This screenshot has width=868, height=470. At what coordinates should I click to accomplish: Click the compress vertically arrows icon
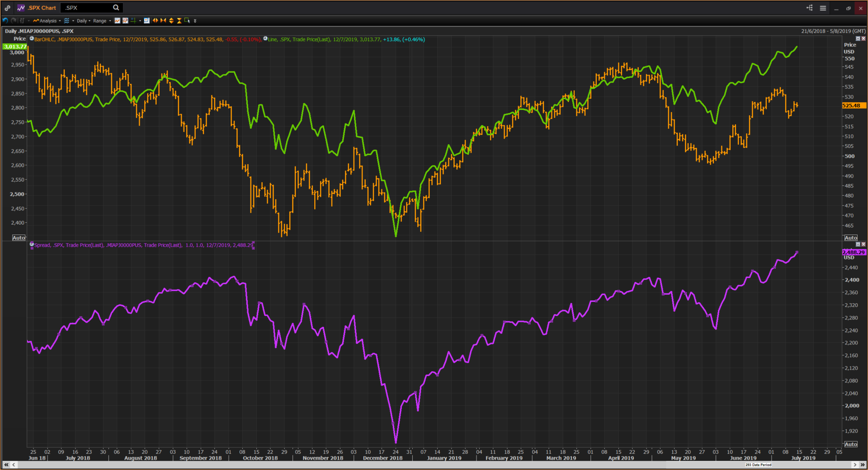click(x=179, y=20)
